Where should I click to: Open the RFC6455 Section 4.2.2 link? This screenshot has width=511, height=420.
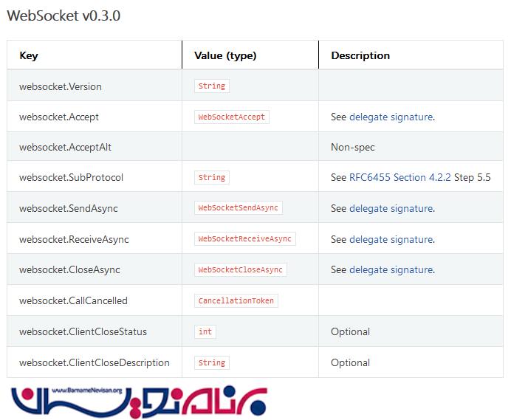[400, 177]
